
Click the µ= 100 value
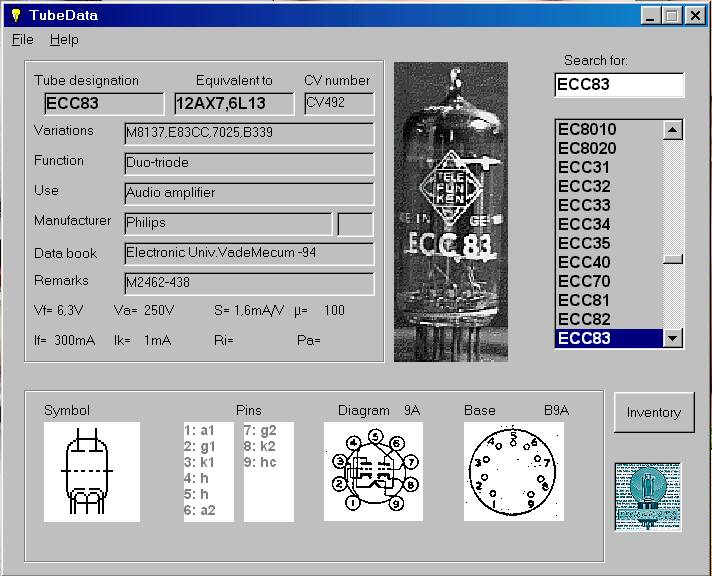pyautogui.click(x=319, y=311)
